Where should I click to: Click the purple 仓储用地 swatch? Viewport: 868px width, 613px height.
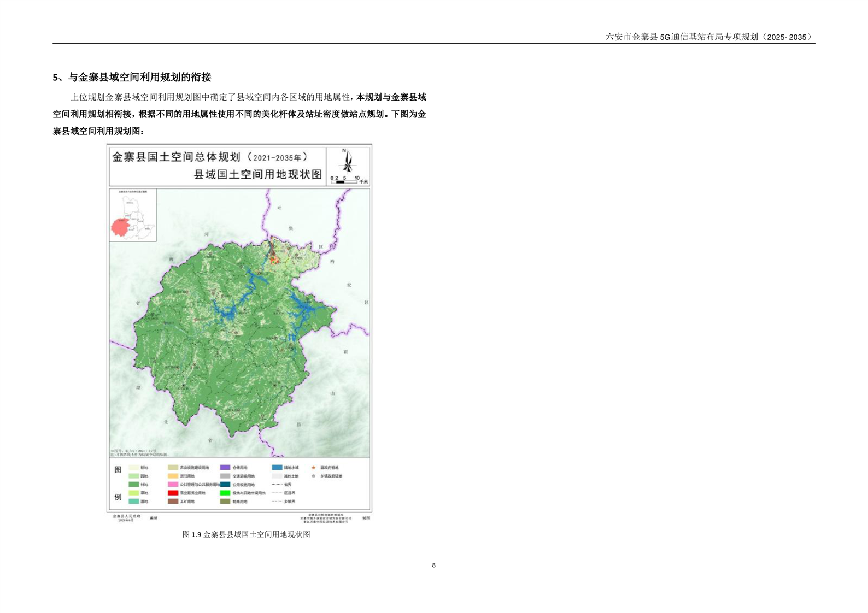[225, 468]
